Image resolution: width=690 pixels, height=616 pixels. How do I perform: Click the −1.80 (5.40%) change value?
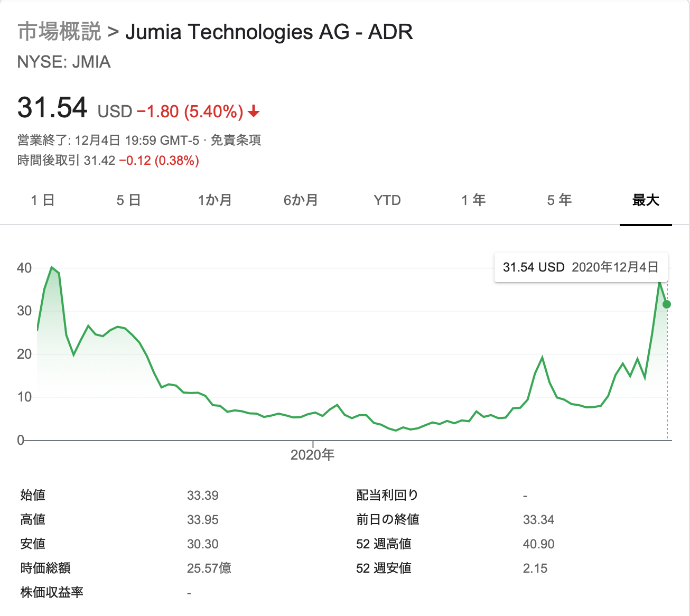[190, 111]
